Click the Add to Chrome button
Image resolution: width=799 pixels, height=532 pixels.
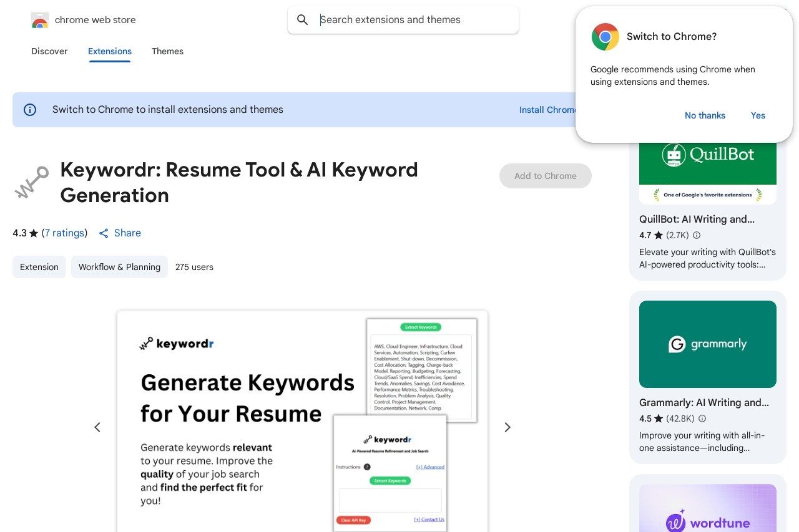546,176
